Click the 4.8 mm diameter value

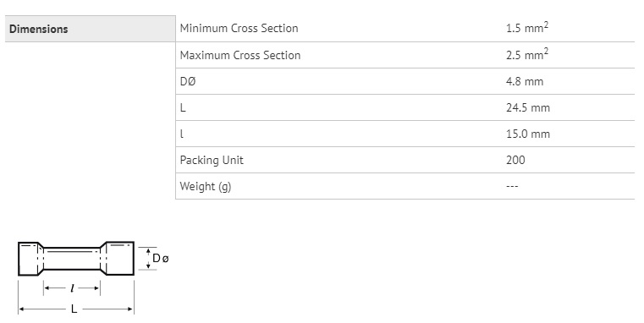525,81
